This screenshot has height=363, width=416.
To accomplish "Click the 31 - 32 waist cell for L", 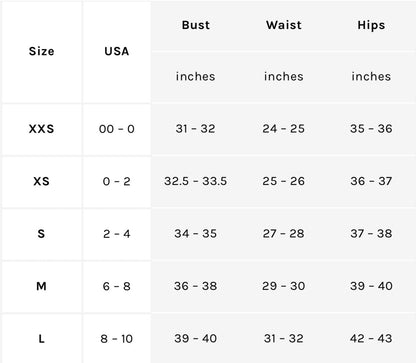I will point(283,339).
